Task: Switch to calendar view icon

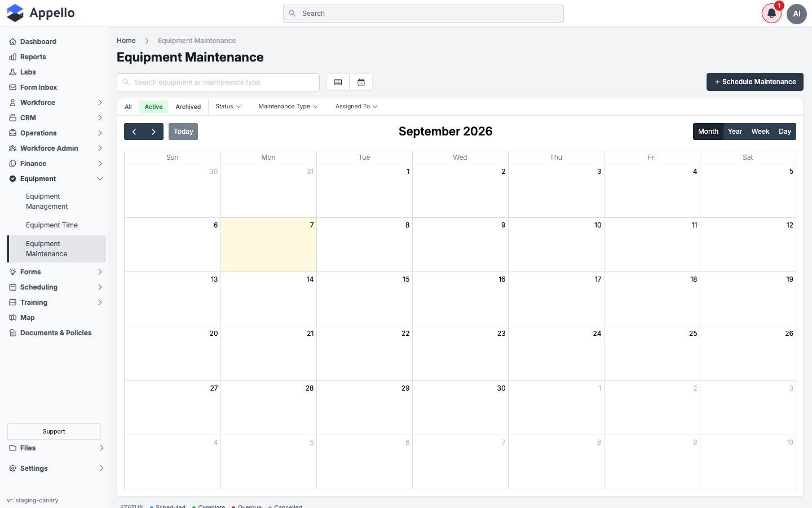Action: (361, 82)
